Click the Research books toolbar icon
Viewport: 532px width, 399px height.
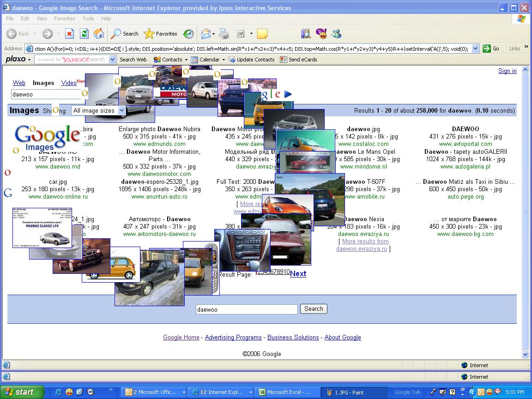306,34
